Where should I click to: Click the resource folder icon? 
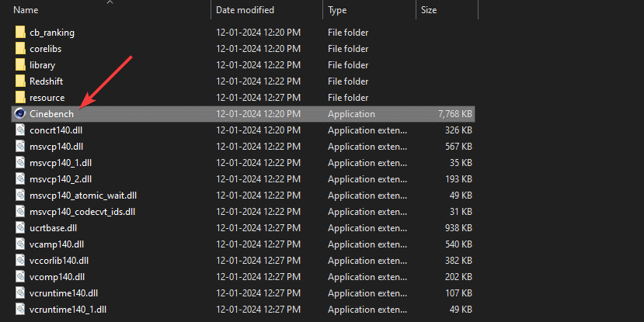pyautogui.click(x=20, y=98)
